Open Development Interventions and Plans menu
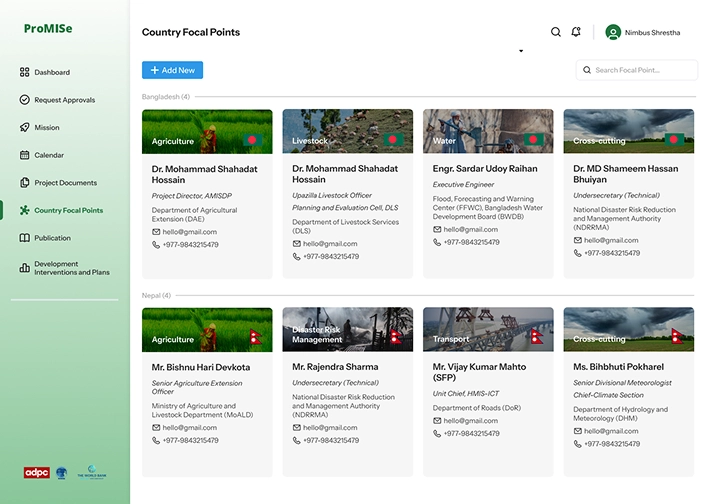Screen dimensions: 710x504 pos(71,268)
